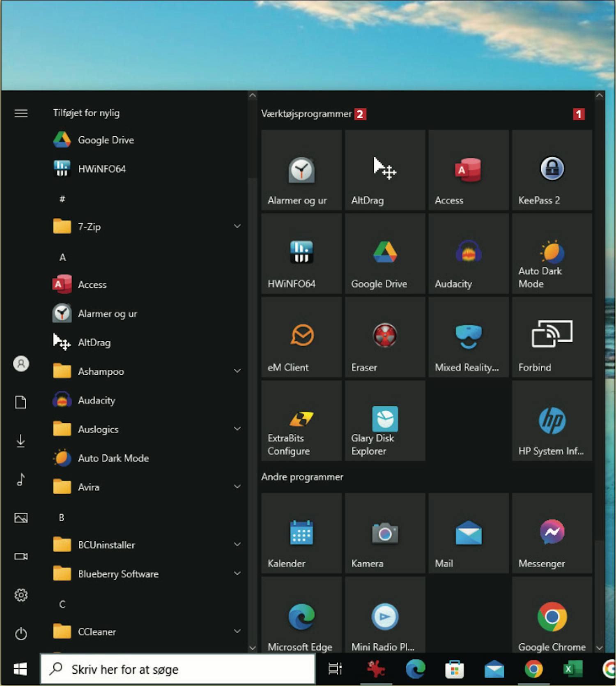
Task: Open the Kalender tile
Action: (x=301, y=533)
